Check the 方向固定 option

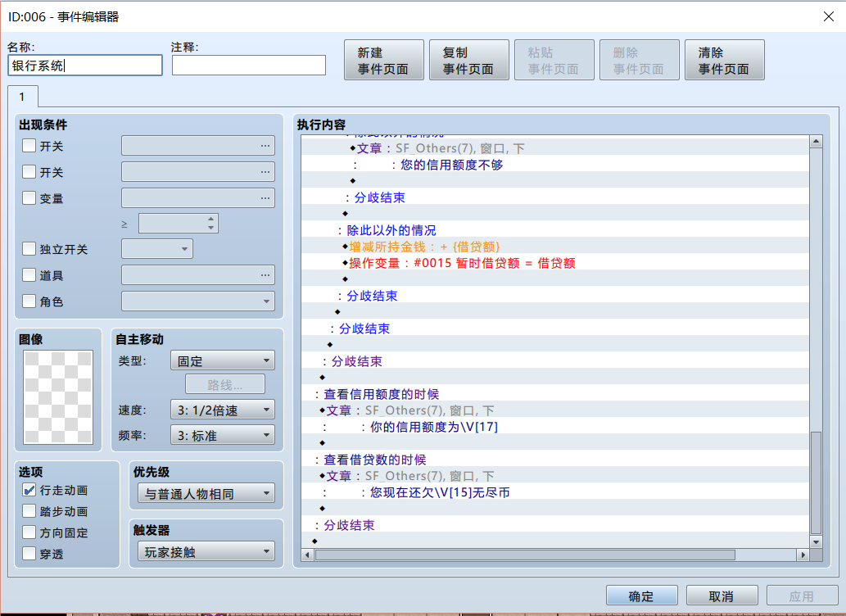point(29,532)
